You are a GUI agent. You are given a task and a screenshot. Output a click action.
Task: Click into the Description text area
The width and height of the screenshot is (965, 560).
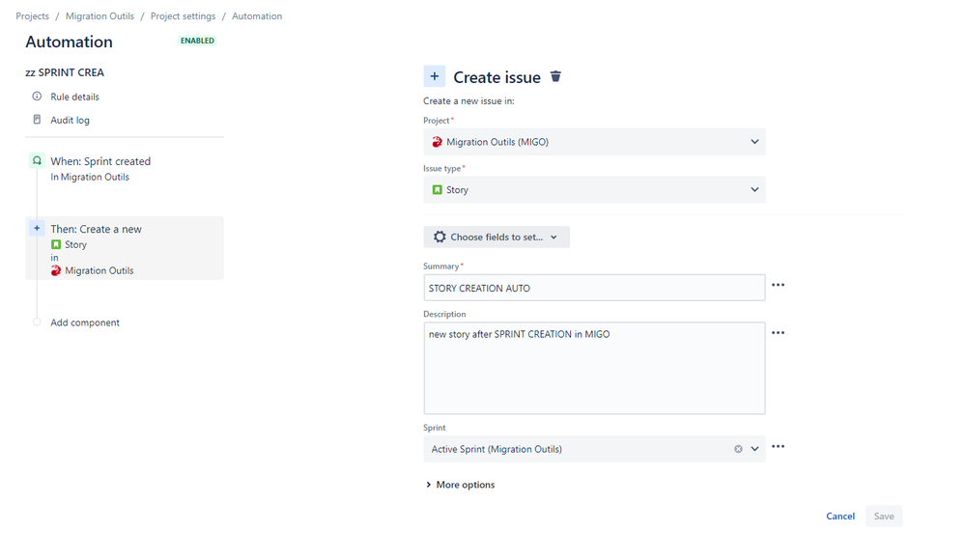[x=594, y=368]
